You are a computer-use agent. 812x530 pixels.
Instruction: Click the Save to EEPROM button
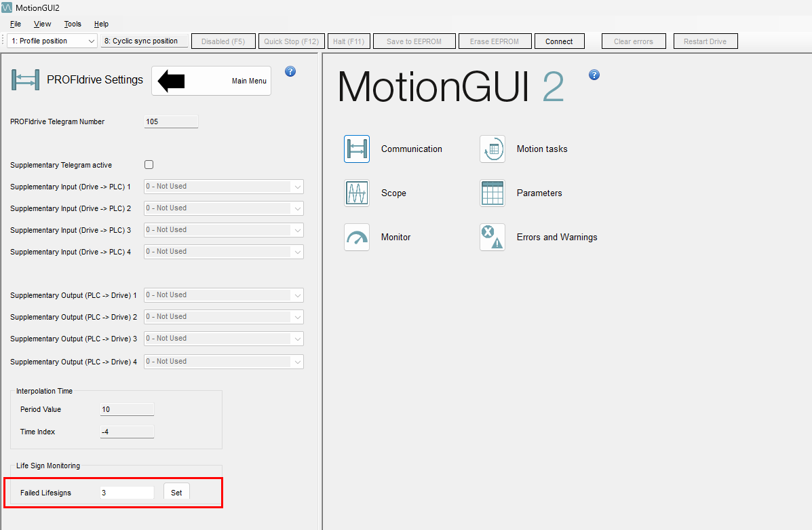tap(414, 41)
